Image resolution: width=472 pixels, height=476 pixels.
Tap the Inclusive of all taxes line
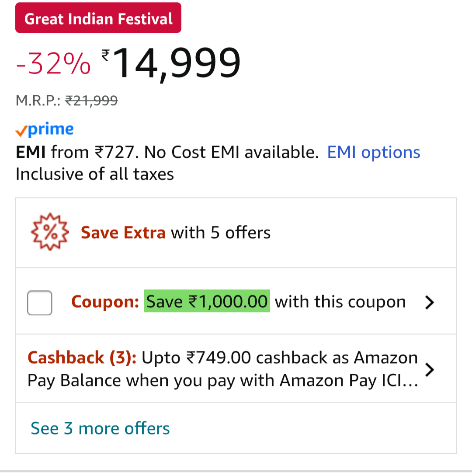tap(95, 174)
